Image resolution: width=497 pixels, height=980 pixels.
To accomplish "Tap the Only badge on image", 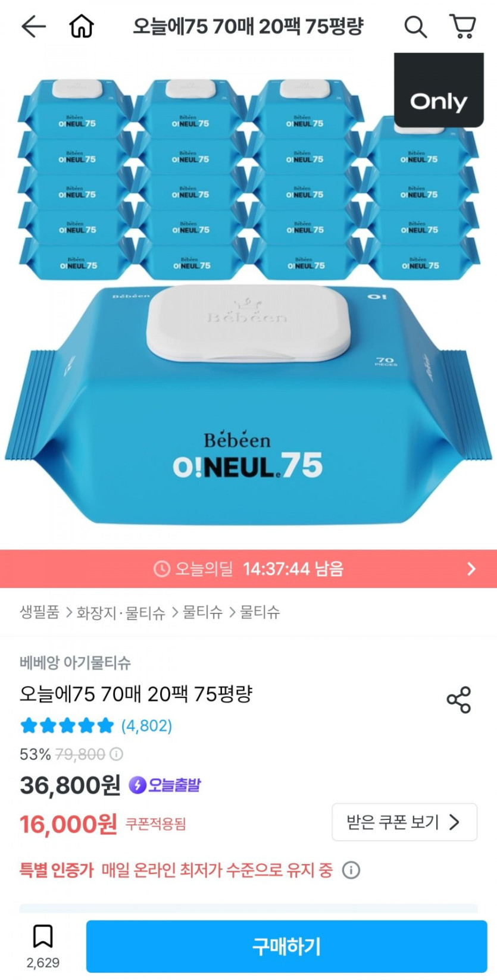I will pyautogui.click(x=439, y=90).
